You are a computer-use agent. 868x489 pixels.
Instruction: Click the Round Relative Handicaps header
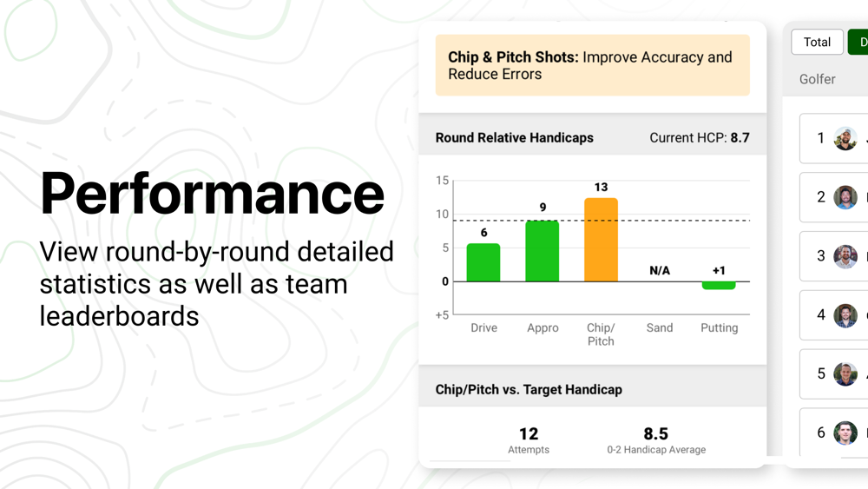[x=515, y=137]
